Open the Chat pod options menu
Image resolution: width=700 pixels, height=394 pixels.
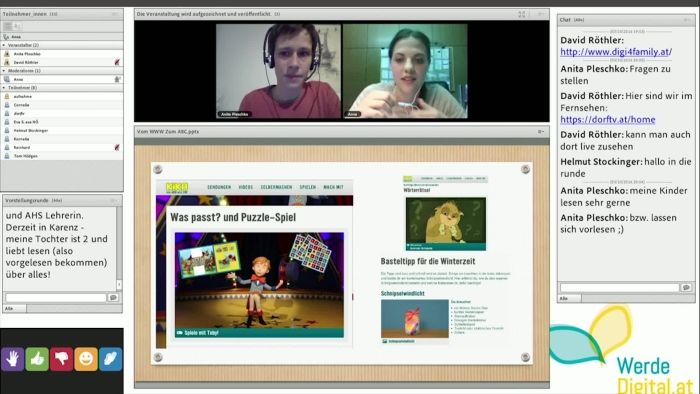(x=687, y=20)
